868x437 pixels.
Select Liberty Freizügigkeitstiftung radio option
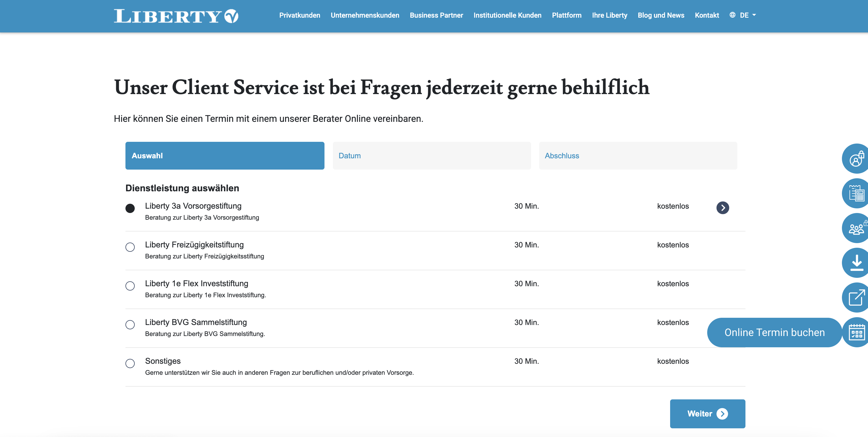pos(130,247)
